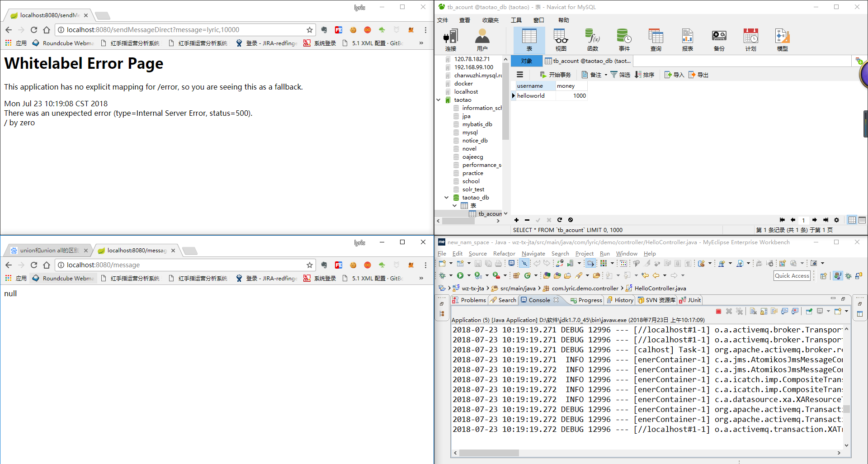The width and height of the screenshot is (868, 464).
Task: Click the Navicat tree horizontal scrollbar thumb
Action: click(x=458, y=221)
